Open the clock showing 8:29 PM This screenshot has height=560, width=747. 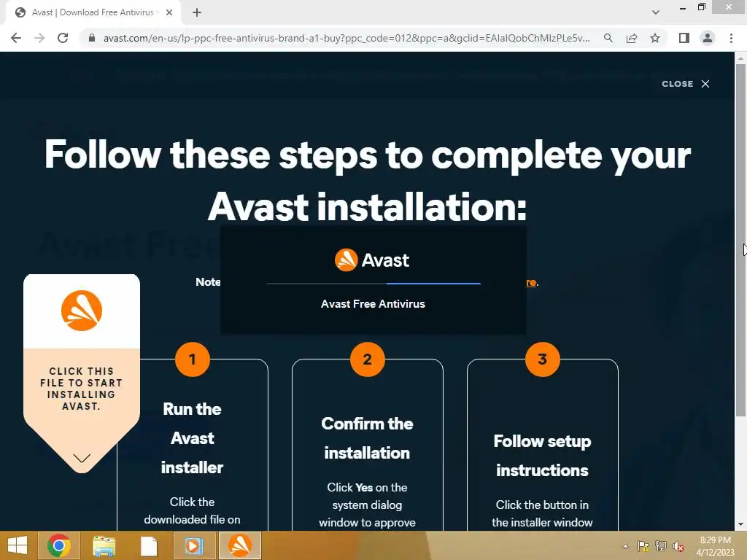tap(716, 546)
